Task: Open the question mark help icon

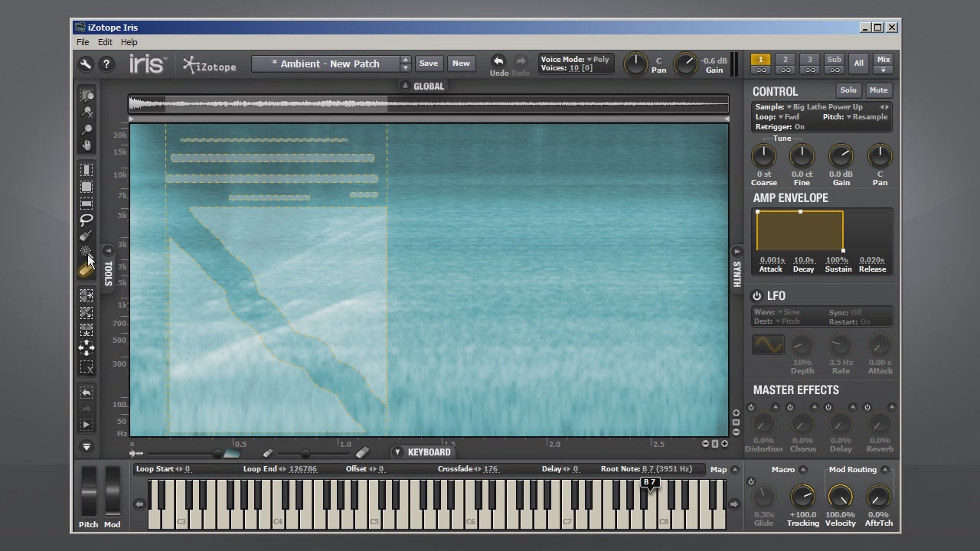Action: pos(106,64)
